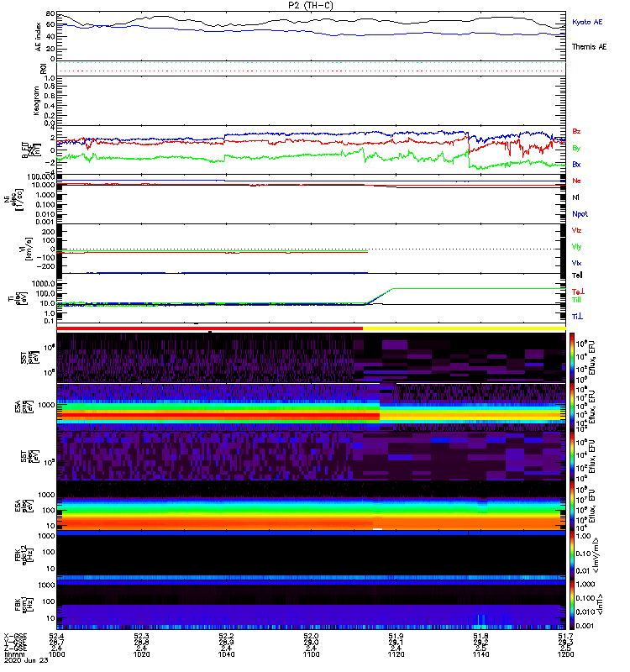Viewport: 630px width, 672px height.
Task: Click the Kyoto AE legend label
Action: point(586,22)
